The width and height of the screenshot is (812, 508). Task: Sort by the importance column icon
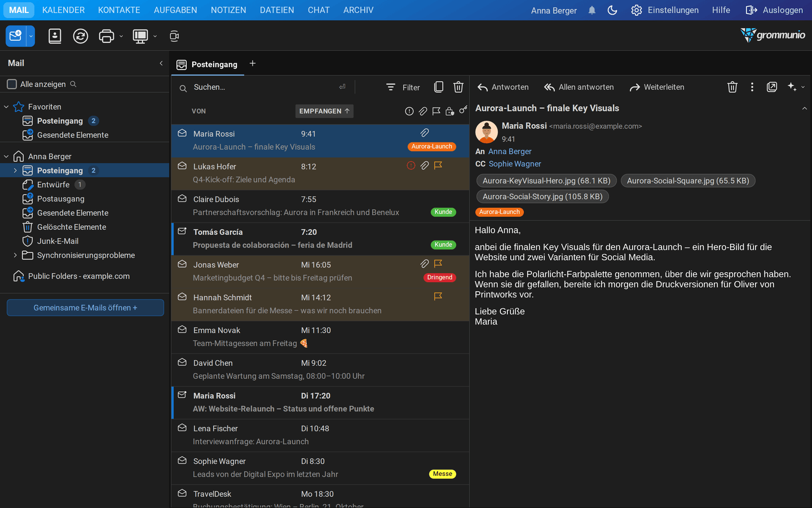(x=409, y=111)
